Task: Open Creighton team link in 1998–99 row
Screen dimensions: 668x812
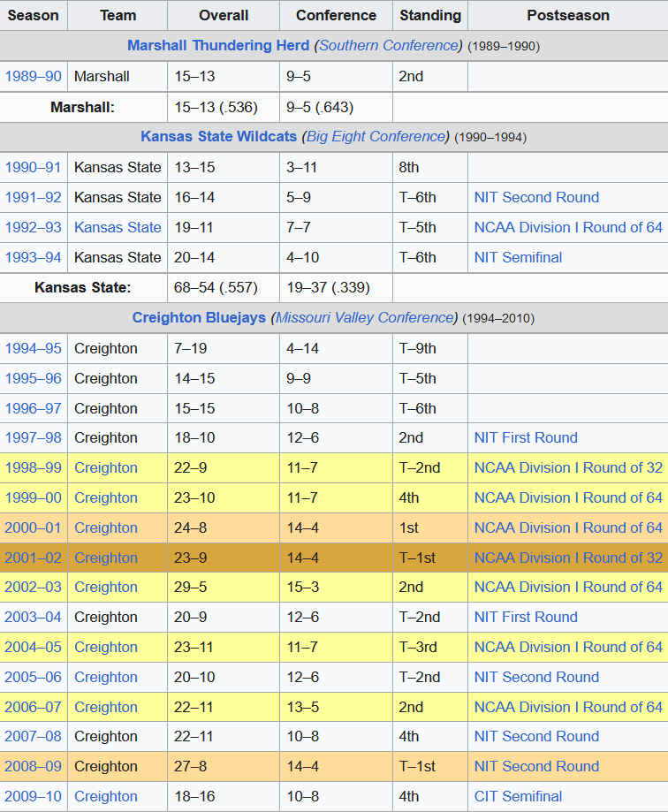Action: click(106, 468)
